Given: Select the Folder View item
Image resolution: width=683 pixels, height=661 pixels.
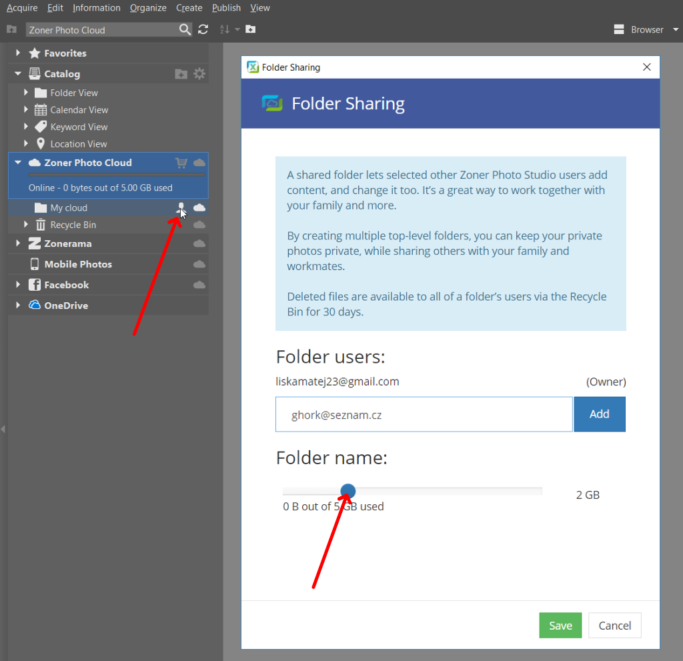Looking at the screenshot, I should coord(74,93).
